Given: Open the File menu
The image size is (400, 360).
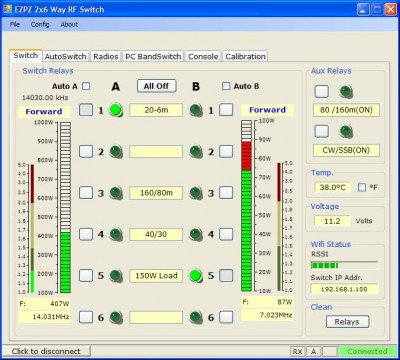Looking at the screenshot, I should point(15,24).
